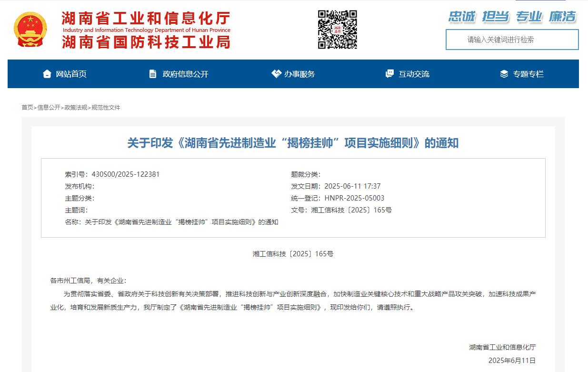
Task: Click the document icon beside 政府信息公开
Action: tap(153, 74)
